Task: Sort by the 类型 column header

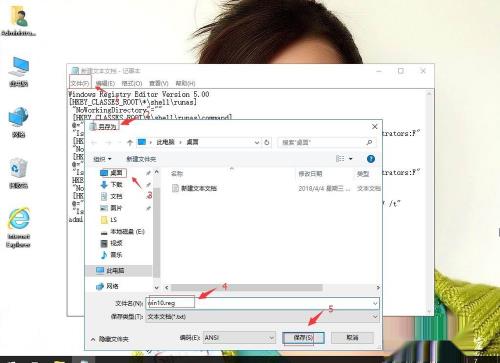Action: pos(363,174)
